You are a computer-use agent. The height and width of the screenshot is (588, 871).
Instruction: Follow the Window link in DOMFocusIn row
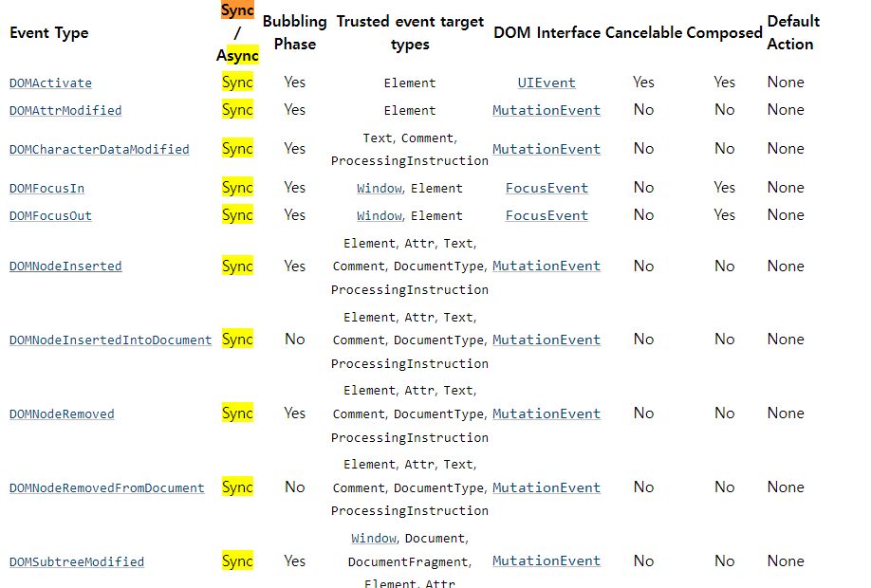pyautogui.click(x=380, y=188)
